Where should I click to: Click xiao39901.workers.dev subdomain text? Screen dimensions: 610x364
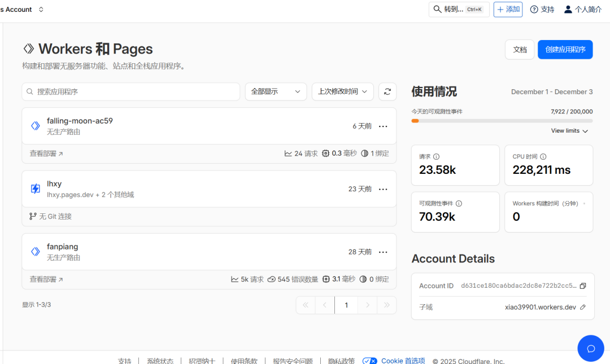541,307
